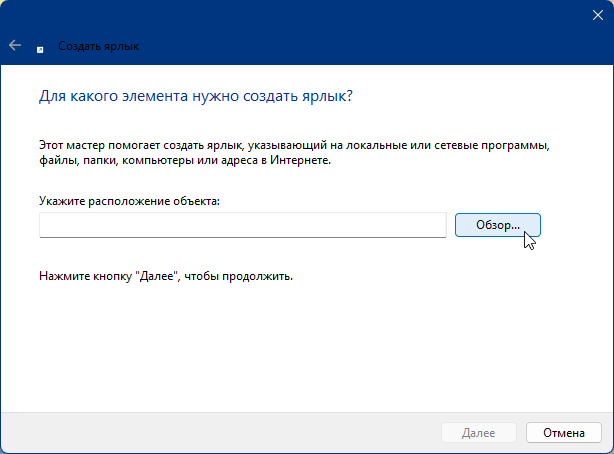614x454 pixels.
Task: Cancel the wizard via "Отмена"
Action: [x=563, y=432]
